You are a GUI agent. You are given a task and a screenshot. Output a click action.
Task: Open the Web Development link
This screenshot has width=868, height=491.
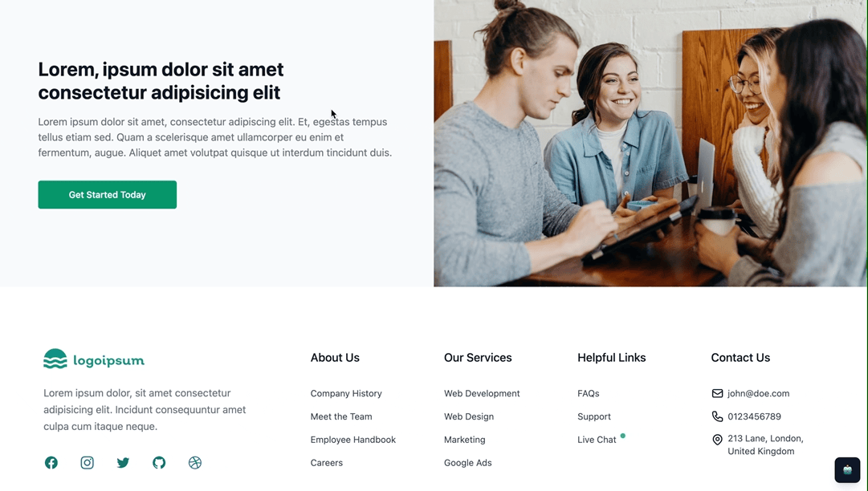482,393
